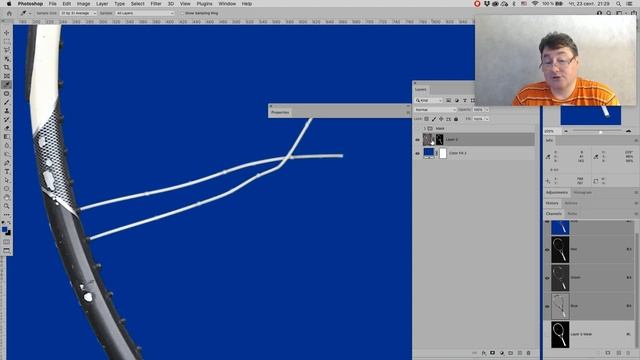
Task: Select the Zoom tool
Action: pos(7,206)
